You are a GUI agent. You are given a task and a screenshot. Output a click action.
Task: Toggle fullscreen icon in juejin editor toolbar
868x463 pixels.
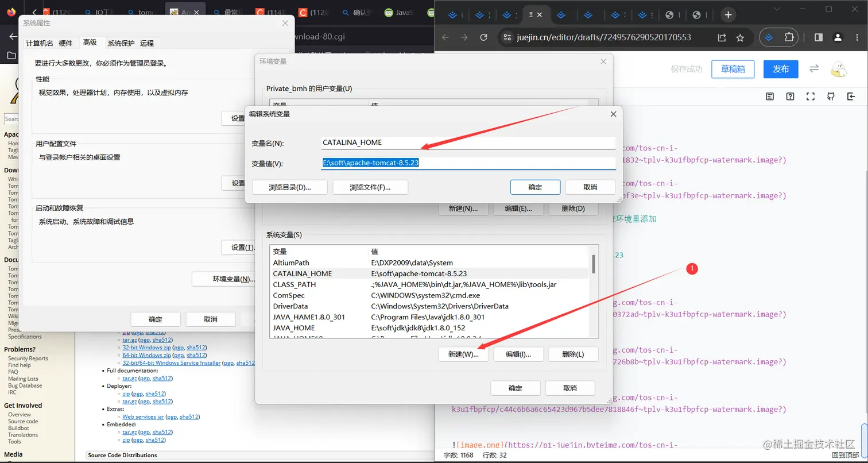(811, 97)
